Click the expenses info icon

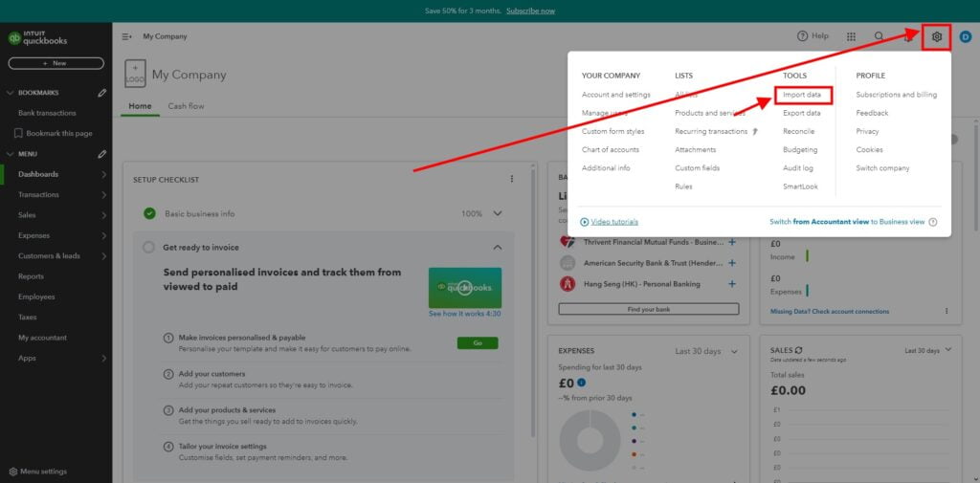click(x=581, y=383)
